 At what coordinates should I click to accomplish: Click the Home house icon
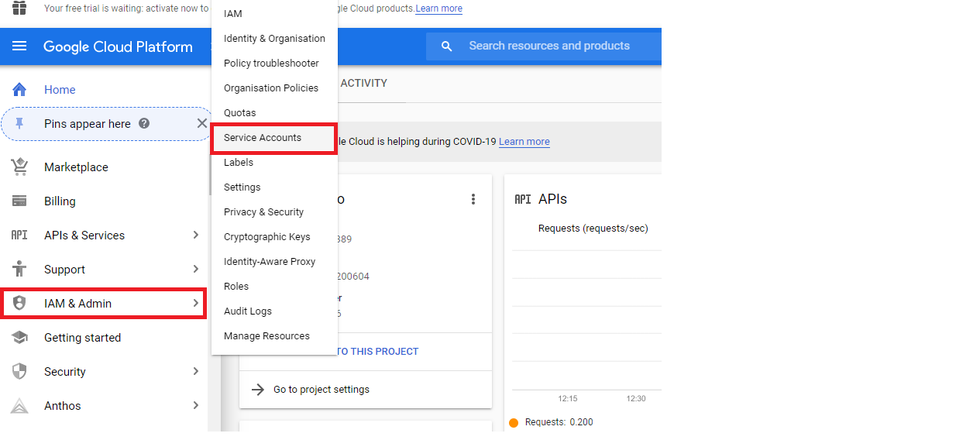click(x=19, y=89)
